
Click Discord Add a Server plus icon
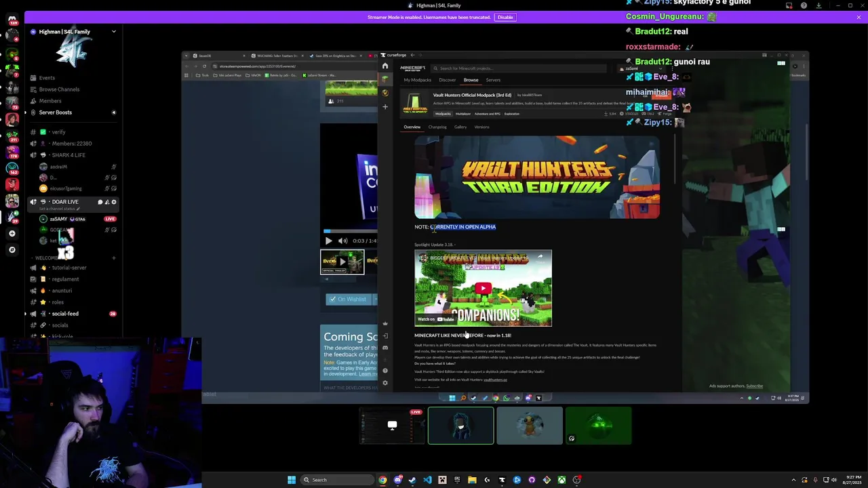coord(12,233)
